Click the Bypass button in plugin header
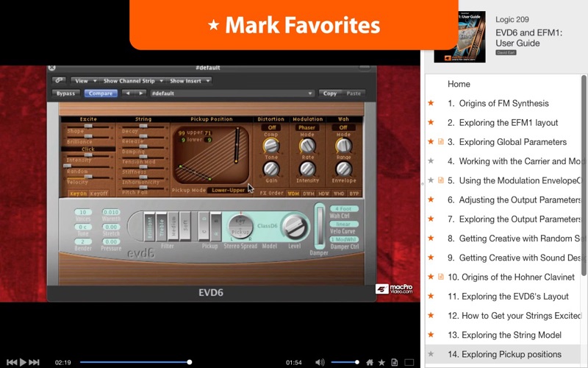Image resolution: width=588 pixels, height=368 pixels. click(65, 93)
